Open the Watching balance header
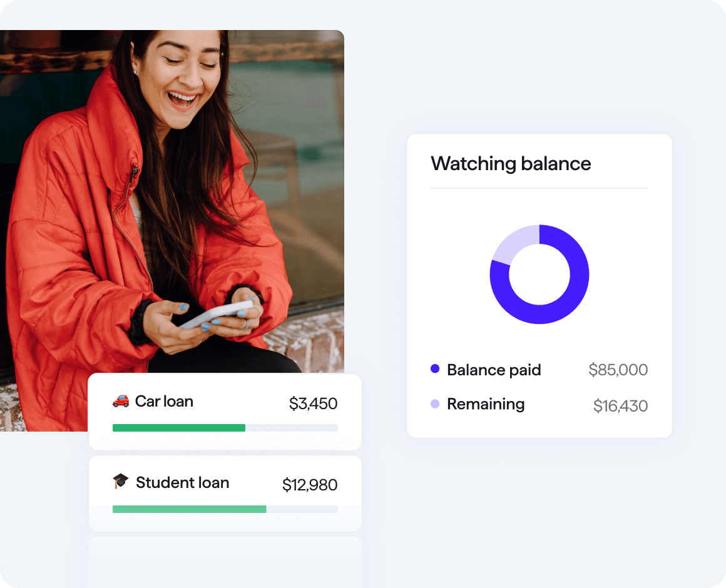This screenshot has width=726, height=588. (511, 163)
